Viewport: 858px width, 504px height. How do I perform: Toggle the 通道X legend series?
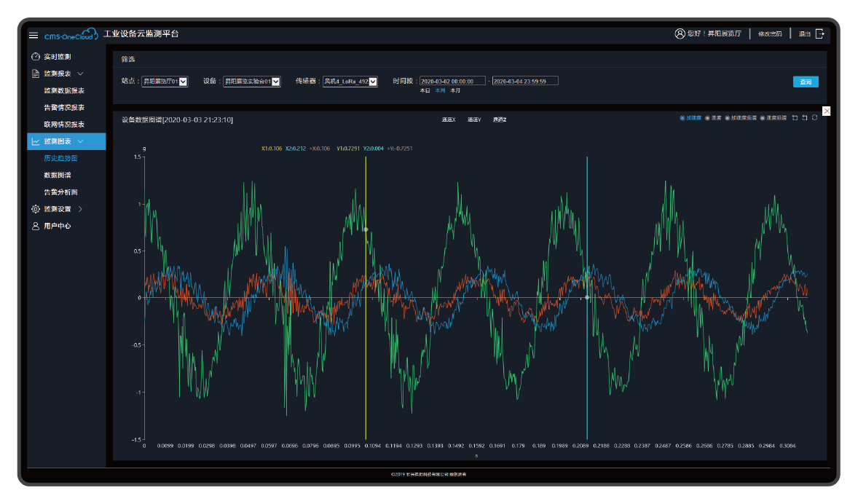449,119
